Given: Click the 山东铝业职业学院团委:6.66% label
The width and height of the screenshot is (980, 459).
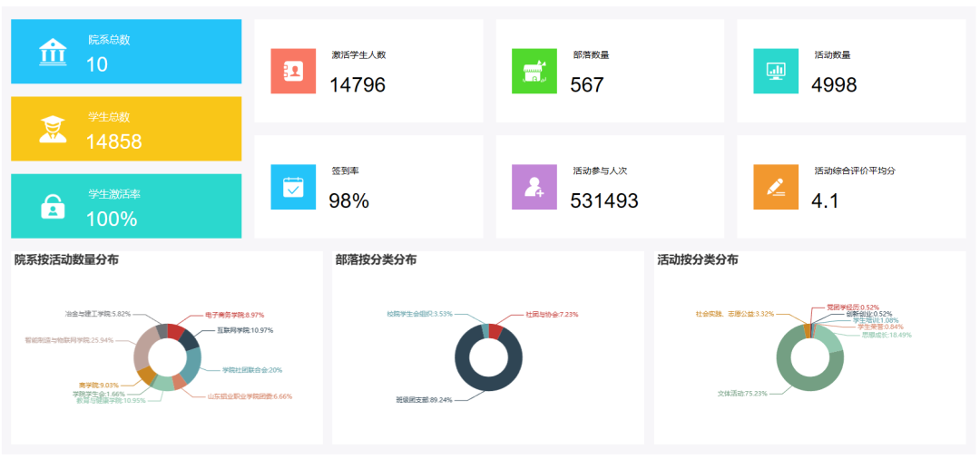Looking at the screenshot, I should pos(250,396).
